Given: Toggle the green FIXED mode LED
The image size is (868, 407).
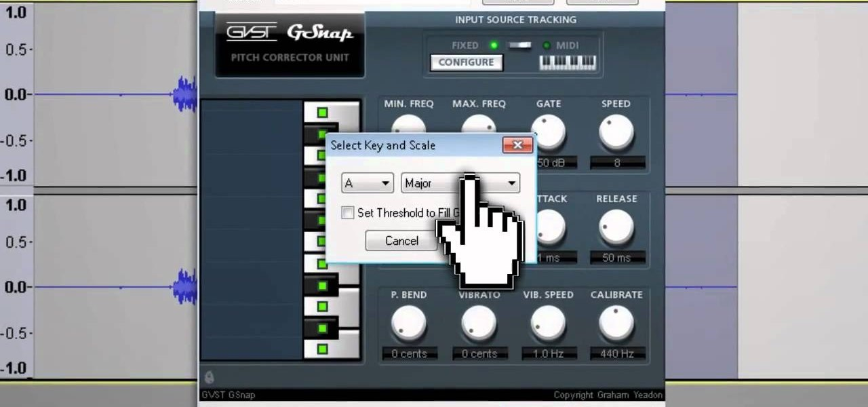Looking at the screenshot, I should [x=494, y=45].
